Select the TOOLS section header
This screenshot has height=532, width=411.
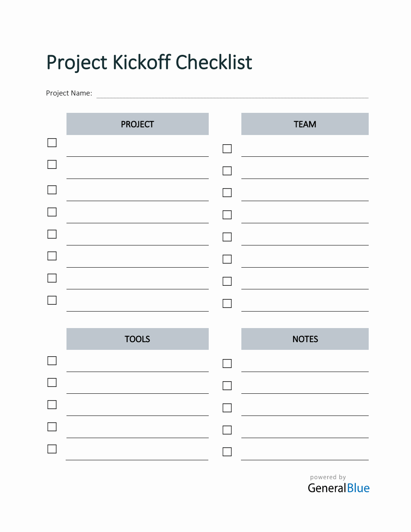coord(137,339)
